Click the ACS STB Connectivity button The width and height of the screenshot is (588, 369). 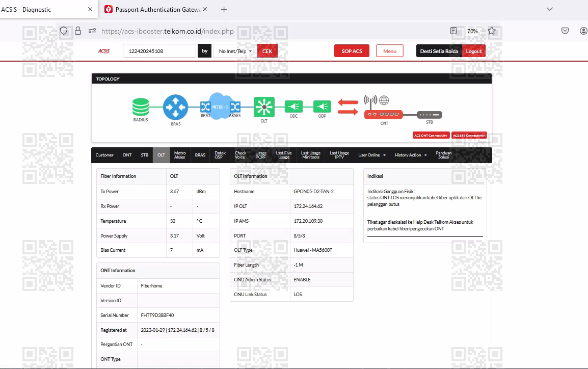tap(469, 136)
